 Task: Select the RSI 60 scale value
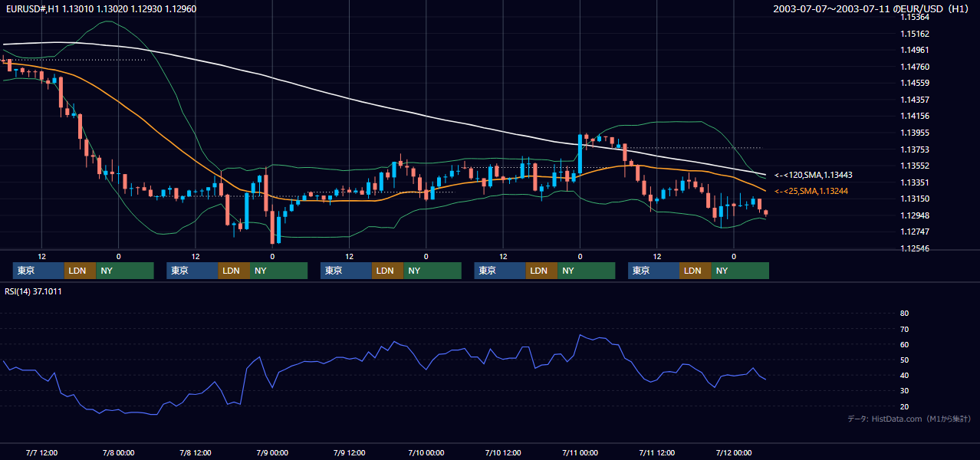(904, 344)
